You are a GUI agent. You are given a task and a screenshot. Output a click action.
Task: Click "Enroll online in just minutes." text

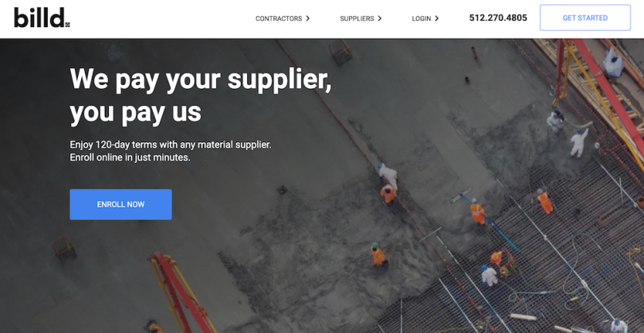[130, 157]
